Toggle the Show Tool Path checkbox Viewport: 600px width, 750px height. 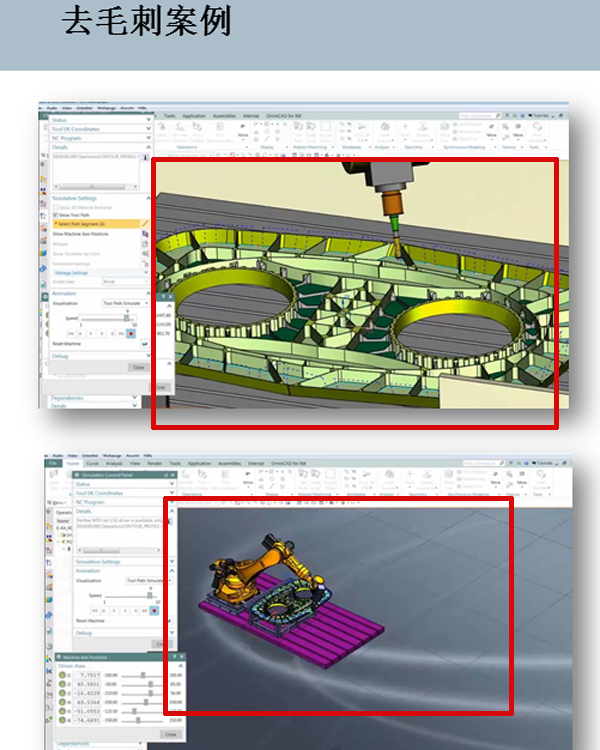55,216
